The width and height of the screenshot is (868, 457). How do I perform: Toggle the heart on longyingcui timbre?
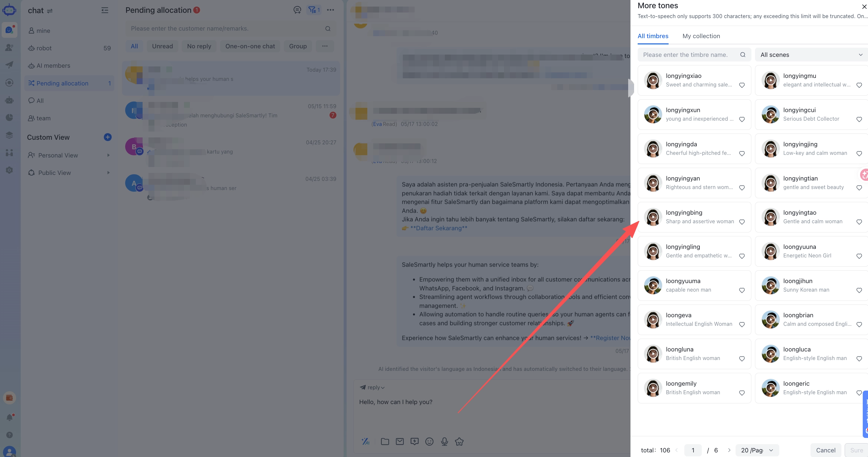tap(859, 119)
